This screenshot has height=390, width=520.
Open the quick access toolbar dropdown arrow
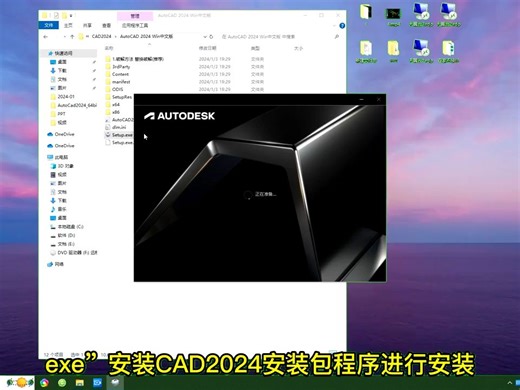pos(71,16)
